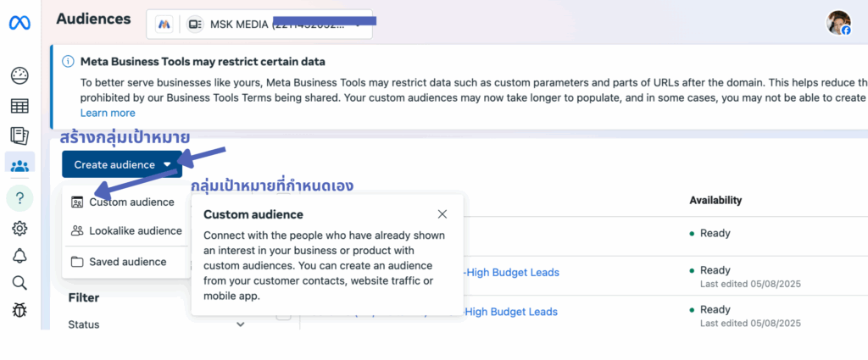Click the Availability column header
This screenshot has width=868, height=360.
tap(715, 200)
